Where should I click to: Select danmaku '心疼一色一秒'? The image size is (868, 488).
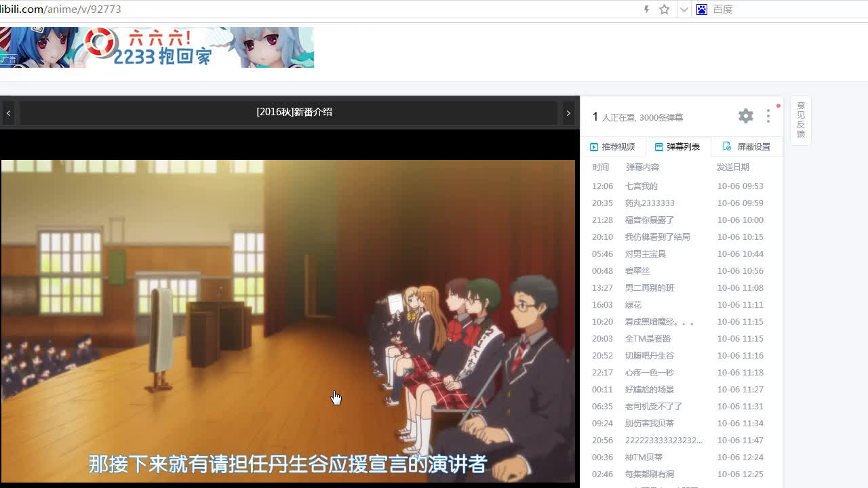point(650,373)
